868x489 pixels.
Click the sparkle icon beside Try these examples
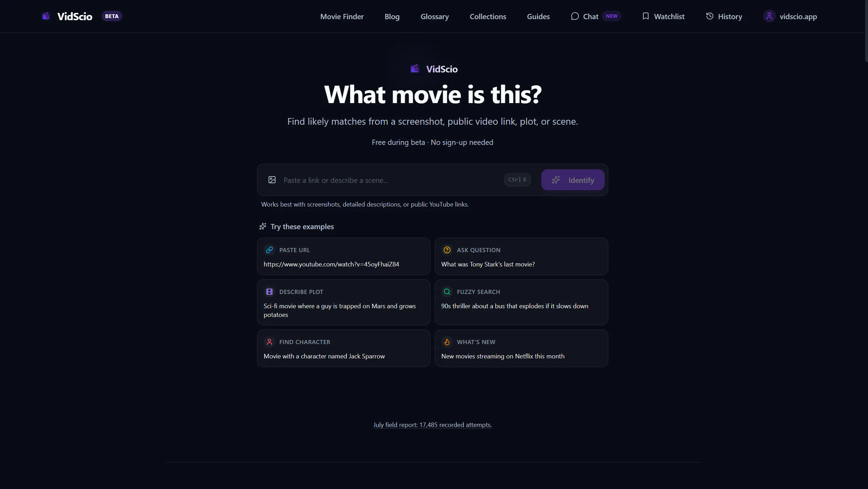point(263,226)
